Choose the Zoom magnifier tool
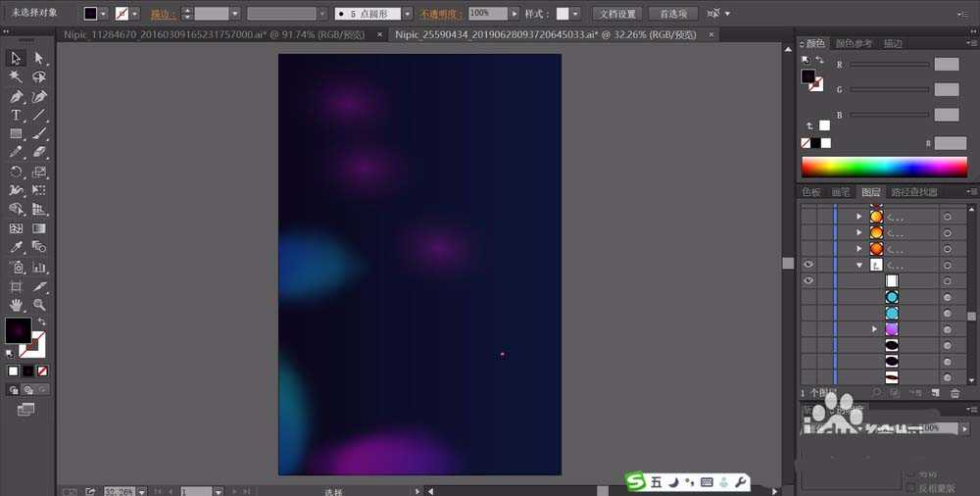The image size is (980, 496). pos(39,305)
